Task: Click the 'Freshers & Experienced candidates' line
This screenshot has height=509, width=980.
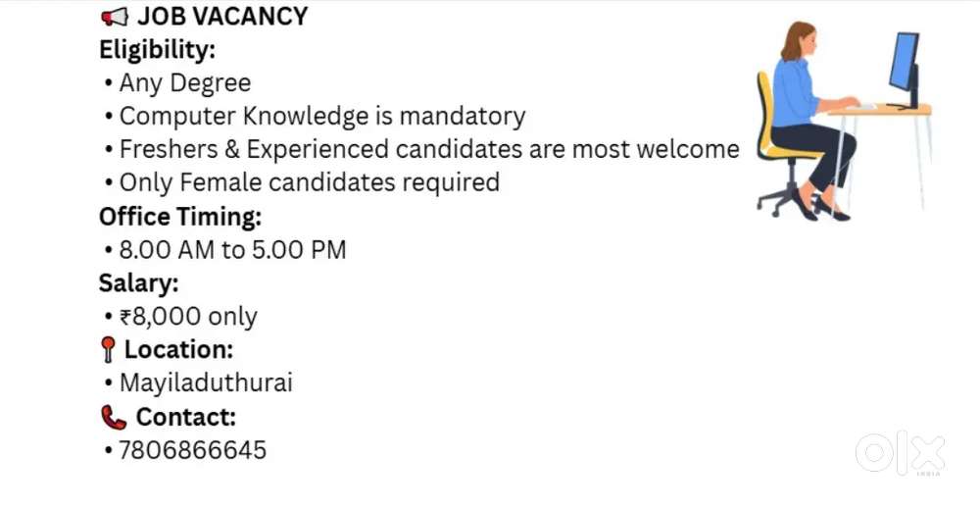Action: click(x=428, y=149)
